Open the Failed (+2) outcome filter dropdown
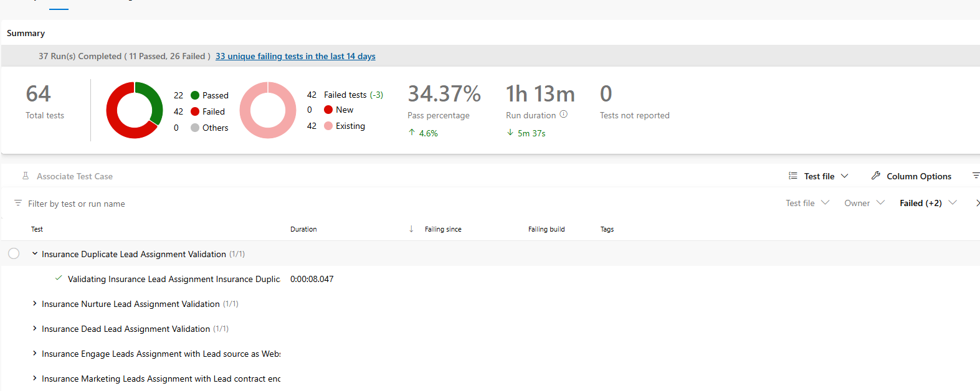Image resolution: width=980 pixels, height=391 pixels. [x=928, y=203]
